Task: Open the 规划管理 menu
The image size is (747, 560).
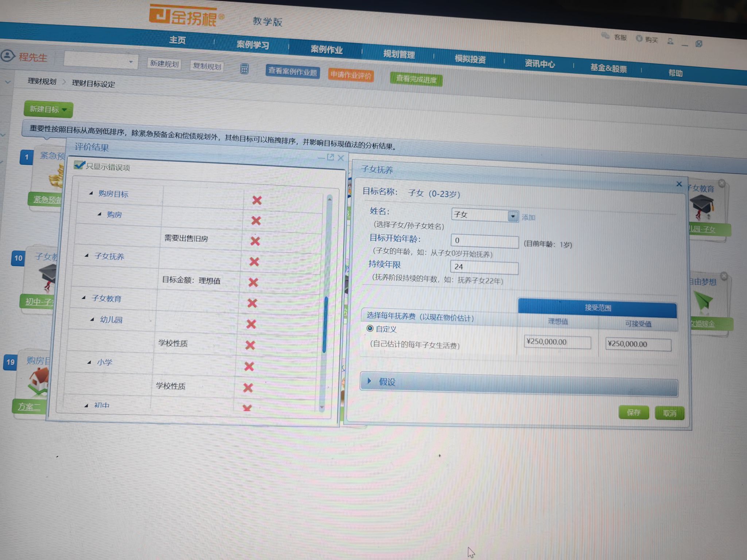Action: click(399, 54)
